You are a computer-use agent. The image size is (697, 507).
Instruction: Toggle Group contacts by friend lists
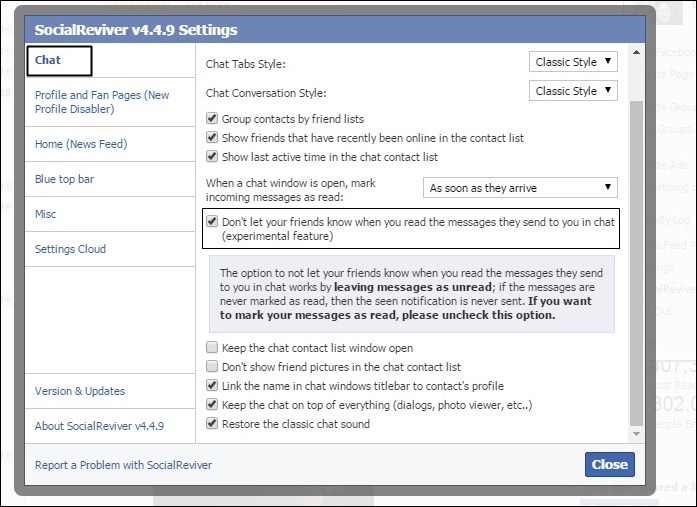pyautogui.click(x=212, y=119)
